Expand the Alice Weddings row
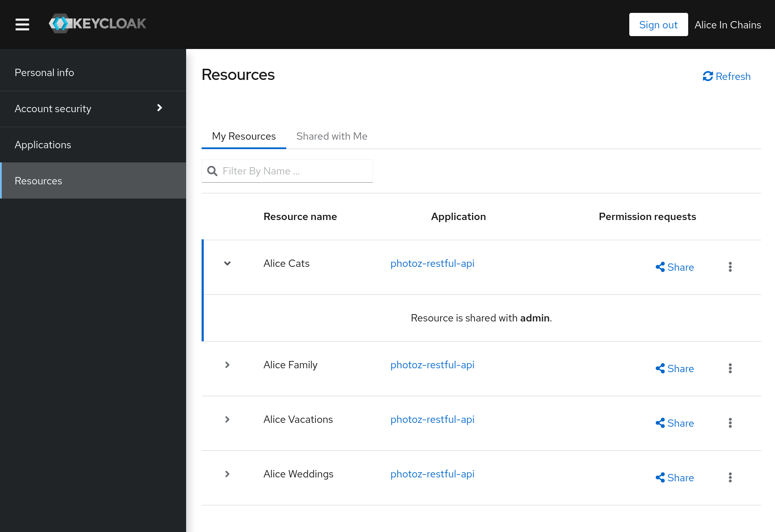775x532 pixels. [x=227, y=474]
